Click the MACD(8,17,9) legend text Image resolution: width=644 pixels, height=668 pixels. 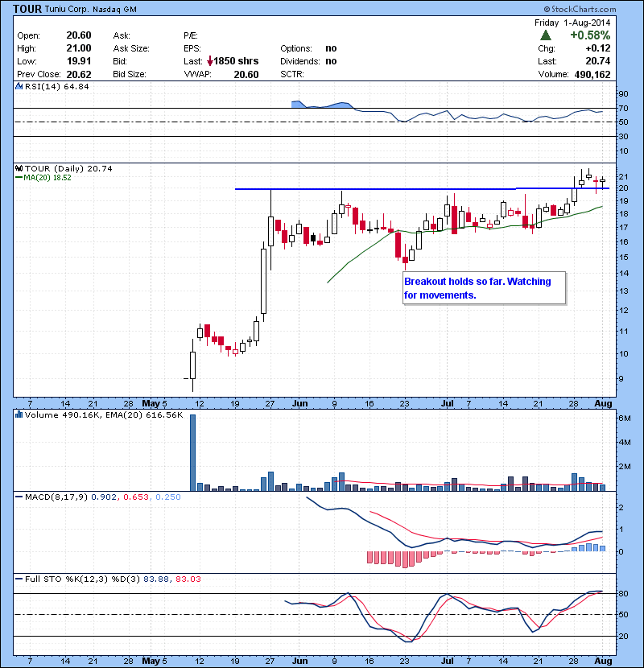tap(56, 497)
